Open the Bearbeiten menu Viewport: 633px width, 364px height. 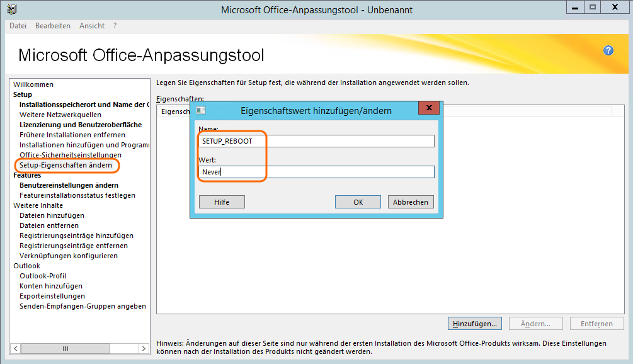(x=53, y=26)
